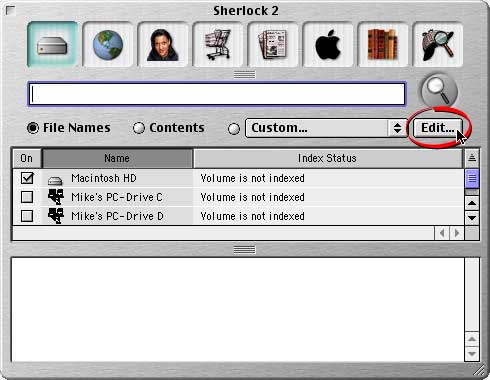This screenshot has height=380, width=490.
Task: Select the Files hard drive channel
Action: click(x=52, y=44)
